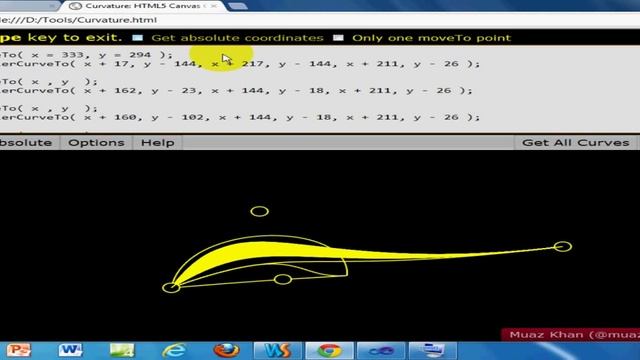Open the blue infinity taskbar app
The image size is (640, 360).
pos(380,350)
